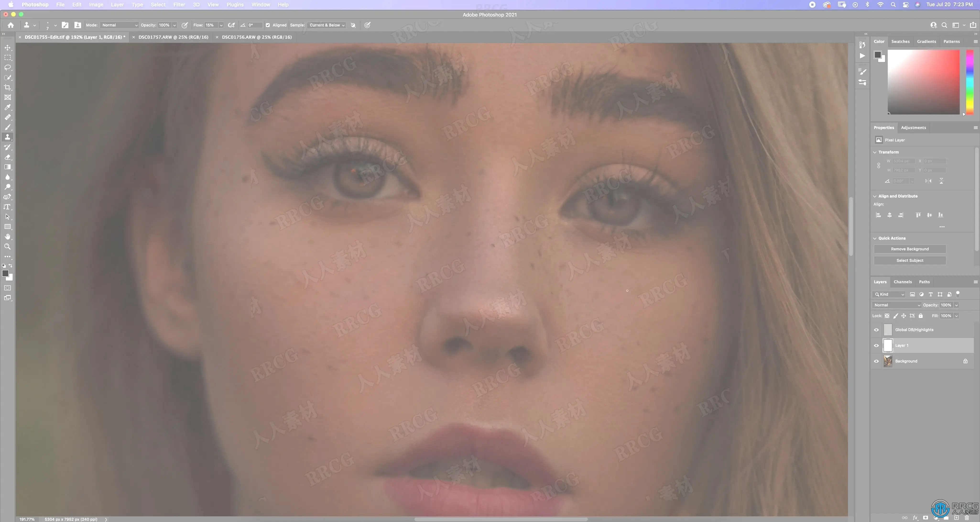The height and width of the screenshot is (522, 980).
Task: Toggle layer filtering switch on or off
Action: click(958, 294)
